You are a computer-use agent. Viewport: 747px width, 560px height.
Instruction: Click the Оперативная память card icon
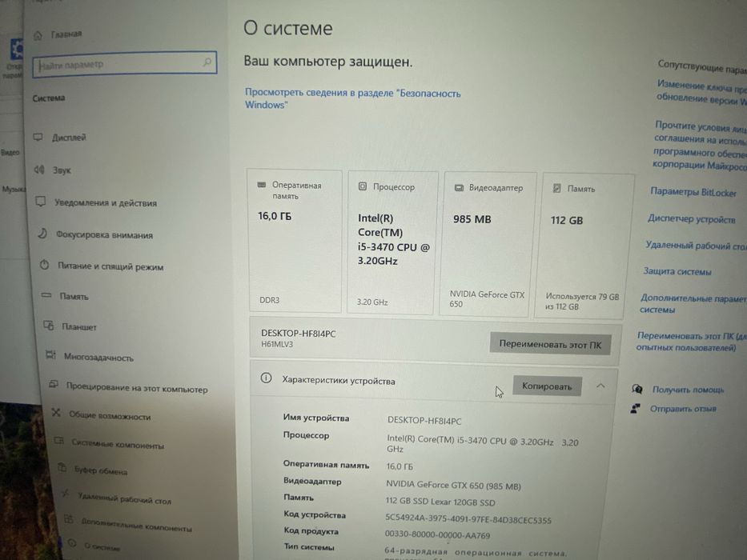click(x=261, y=184)
